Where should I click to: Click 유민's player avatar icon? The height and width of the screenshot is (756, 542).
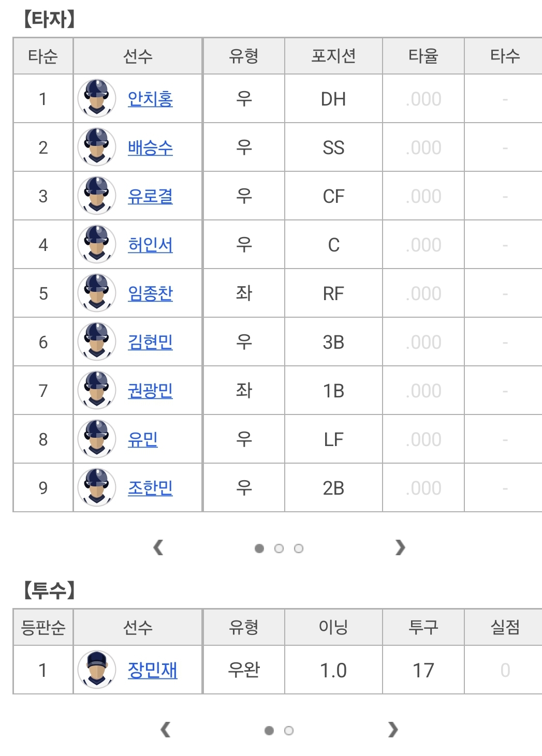pyautogui.click(x=96, y=439)
